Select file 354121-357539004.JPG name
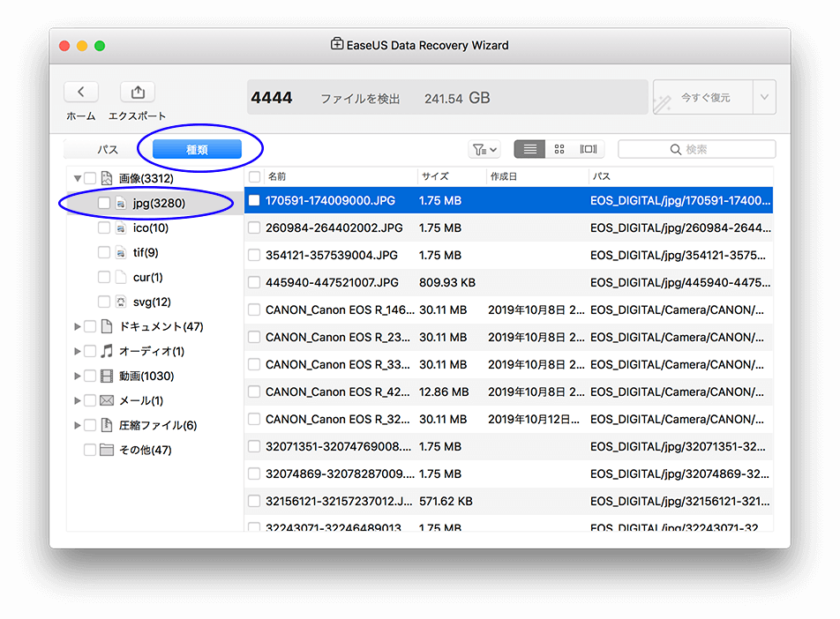The width and height of the screenshot is (840, 619). pyautogui.click(x=332, y=255)
